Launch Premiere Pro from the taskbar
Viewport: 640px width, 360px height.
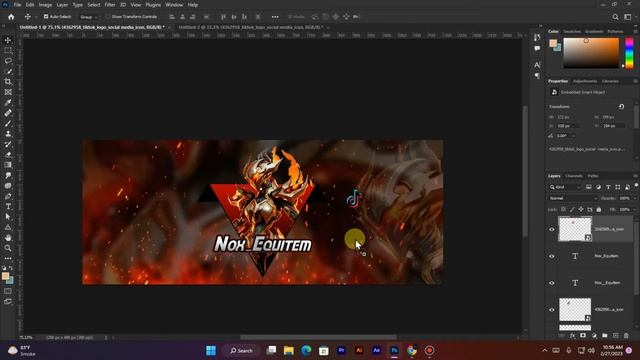(x=342, y=351)
